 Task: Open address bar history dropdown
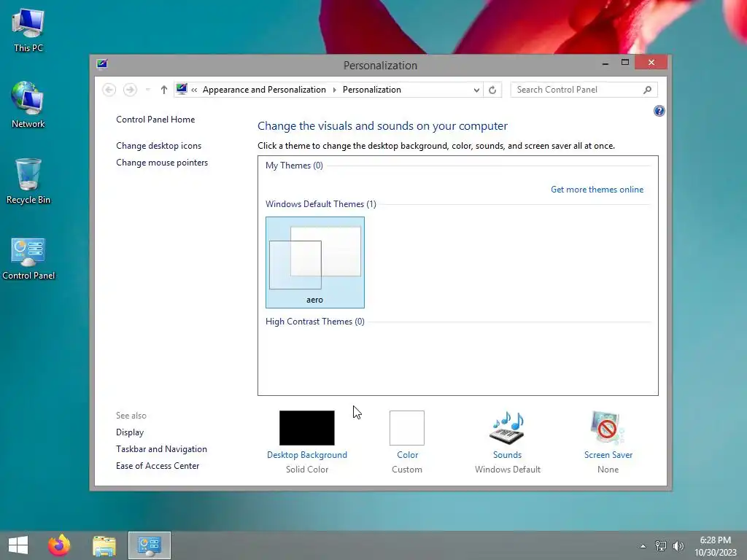[x=476, y=90]
